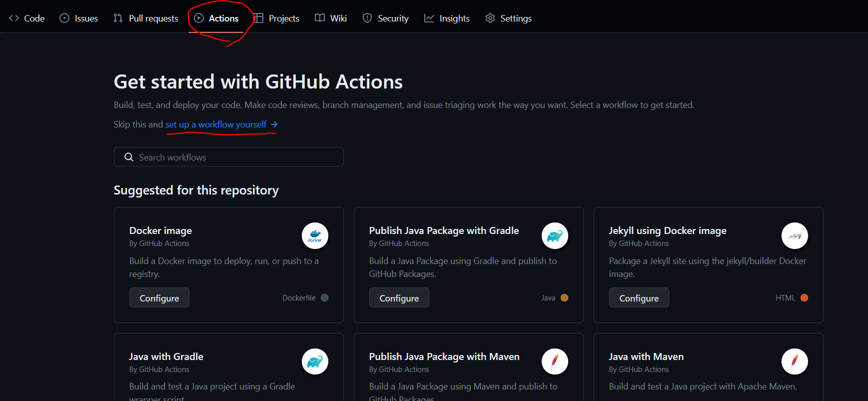This screenshot has width=868, height=401.
Task: Click 'By GitHub Actions' under Java with Gradle
Action: [159, 369]
